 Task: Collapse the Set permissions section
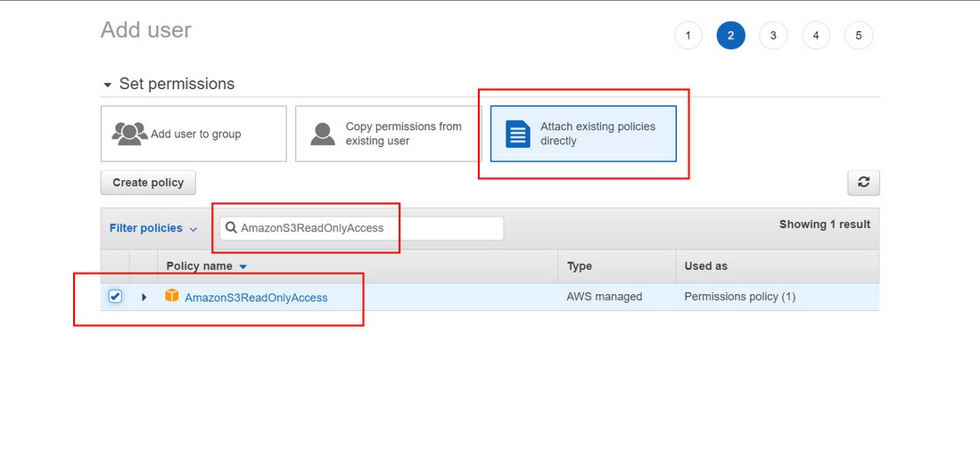[108, 85]
